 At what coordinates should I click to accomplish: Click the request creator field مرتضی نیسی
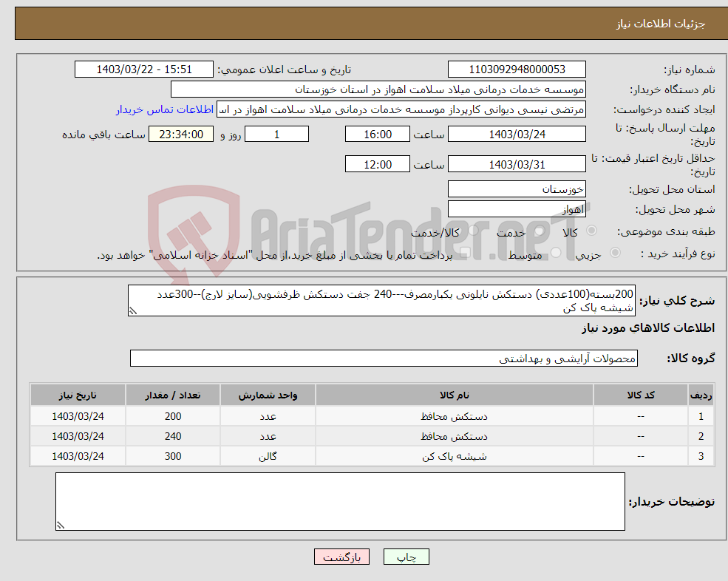click(401, 109)
